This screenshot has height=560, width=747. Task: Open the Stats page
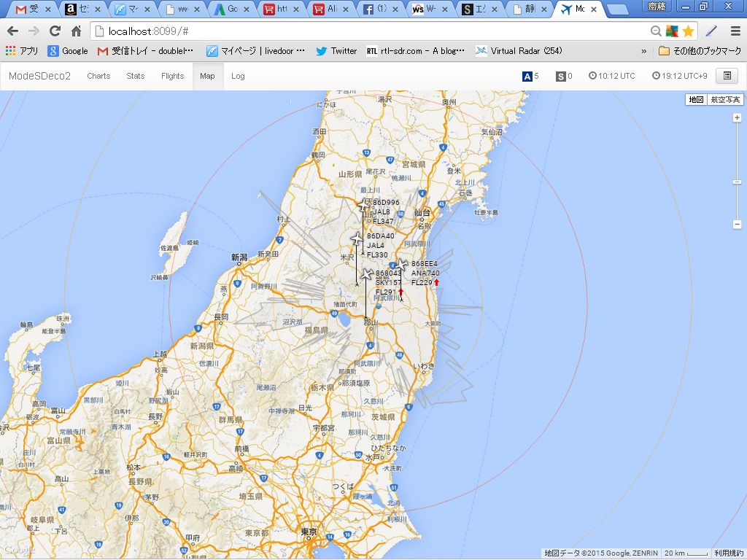135,76
